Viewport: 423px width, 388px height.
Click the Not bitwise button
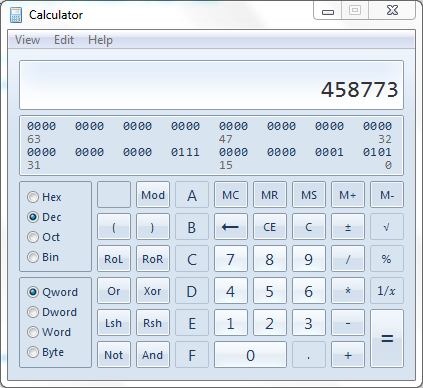pyautogui.click(x=114, y=355)
